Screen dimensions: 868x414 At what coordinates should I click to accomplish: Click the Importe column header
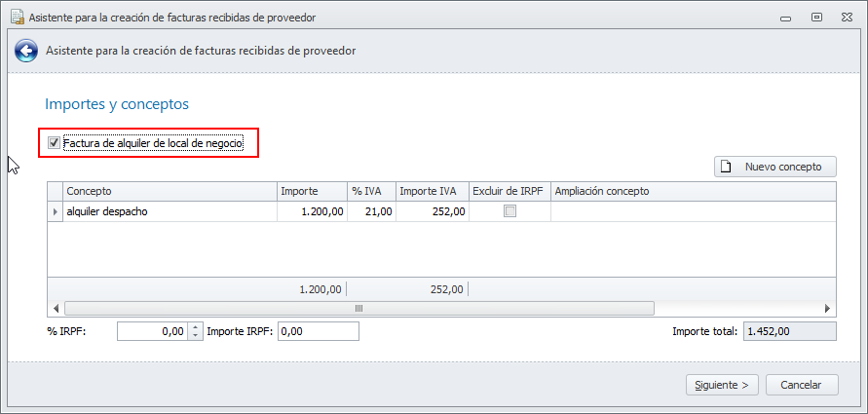pyautogui.click(x=312, y=192)
